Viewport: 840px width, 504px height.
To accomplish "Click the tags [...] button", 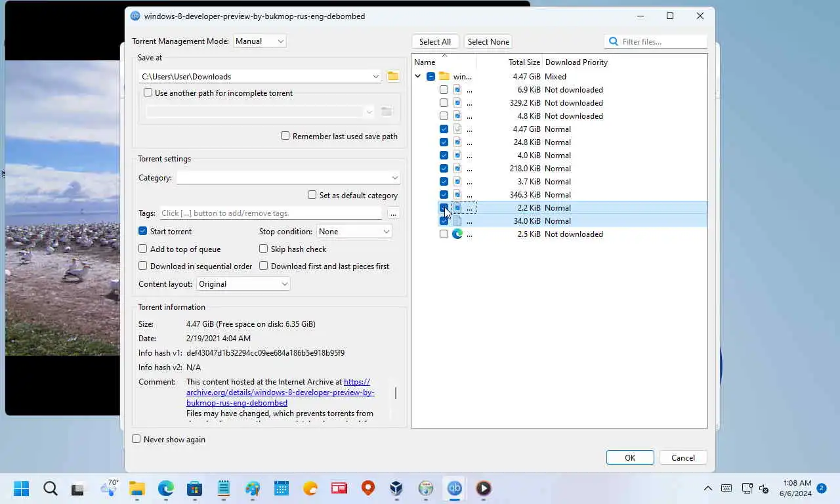I will coord(393,213).
